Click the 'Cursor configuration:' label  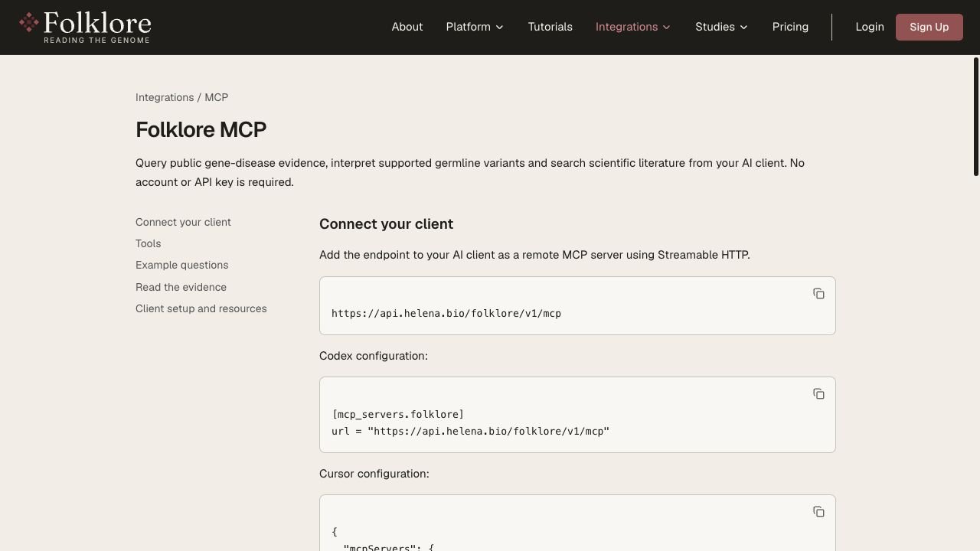point(374,474)
